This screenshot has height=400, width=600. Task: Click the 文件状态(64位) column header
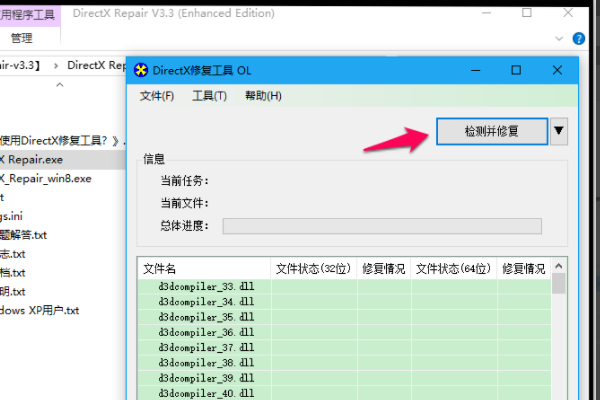pyautogui.click(x=454, y=269)
